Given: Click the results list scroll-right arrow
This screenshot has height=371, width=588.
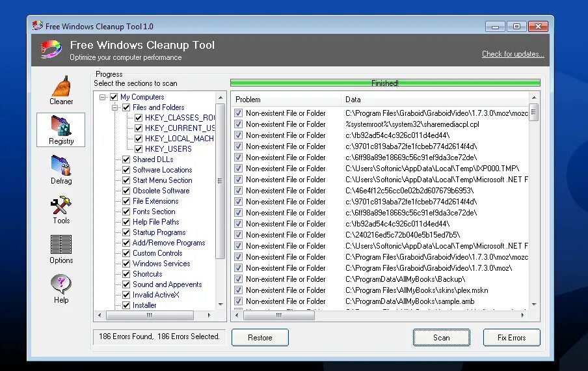Looking at the screenshot, I should 523,316.
